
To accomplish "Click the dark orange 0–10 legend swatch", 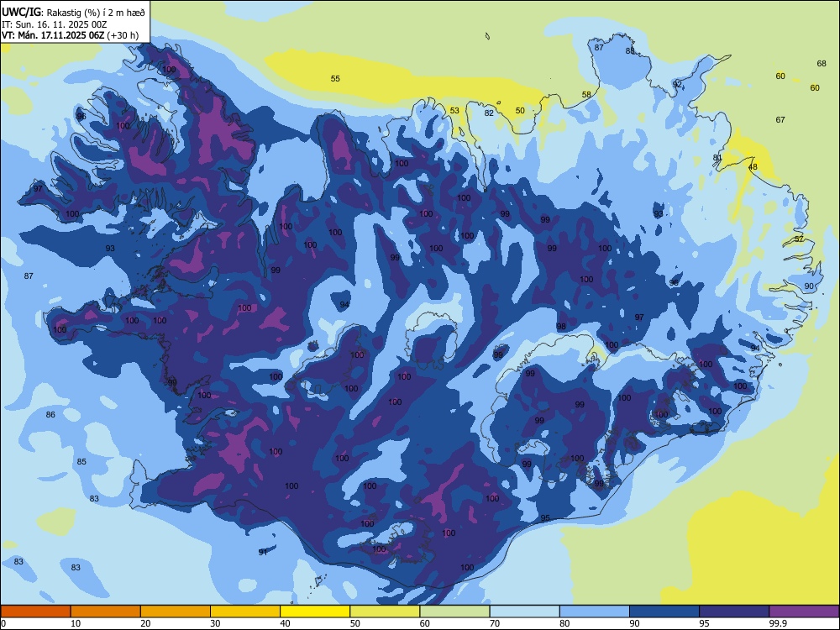I will coord(35,612).
